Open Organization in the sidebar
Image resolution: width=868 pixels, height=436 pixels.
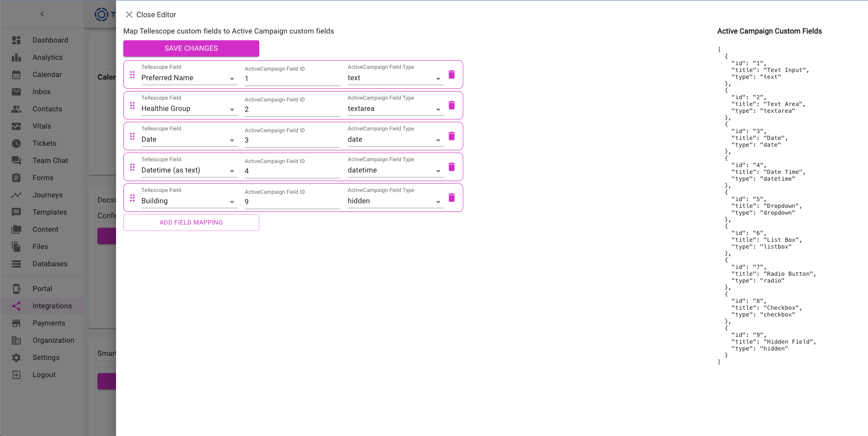pyautogui.click(x=42, y=340)
